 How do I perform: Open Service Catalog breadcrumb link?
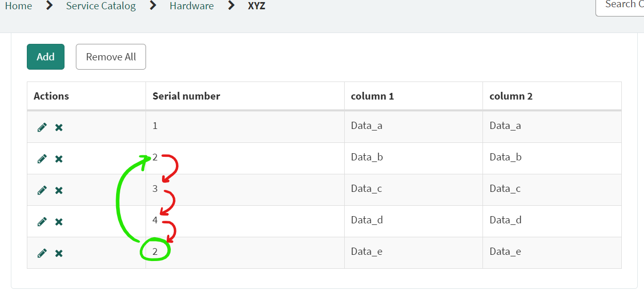click(x=101, y=6)
